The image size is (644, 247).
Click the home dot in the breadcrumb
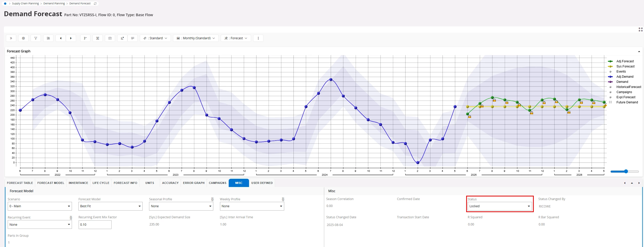5,4
